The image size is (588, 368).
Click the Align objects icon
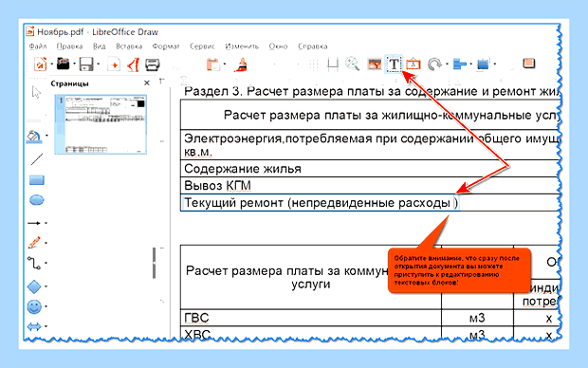tap(459, 64)
